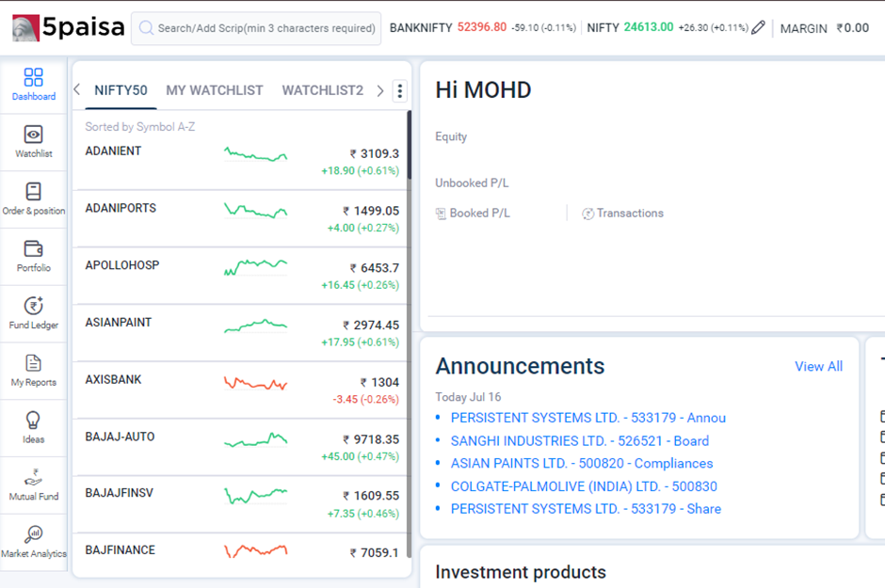Click the Unbooked P/L label
885x588 pixels.
point(472,183)
